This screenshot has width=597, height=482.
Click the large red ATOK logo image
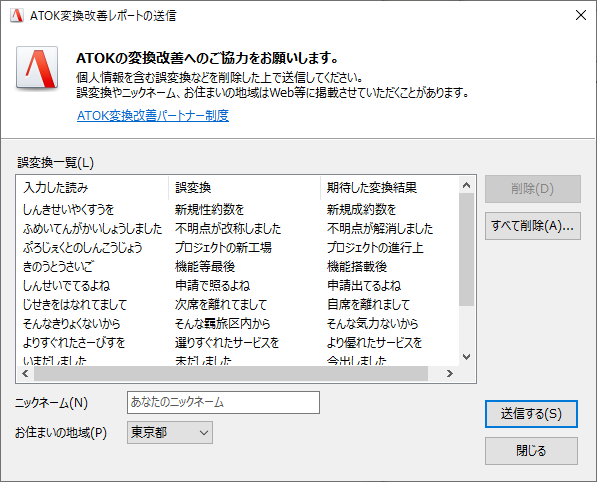37,68
